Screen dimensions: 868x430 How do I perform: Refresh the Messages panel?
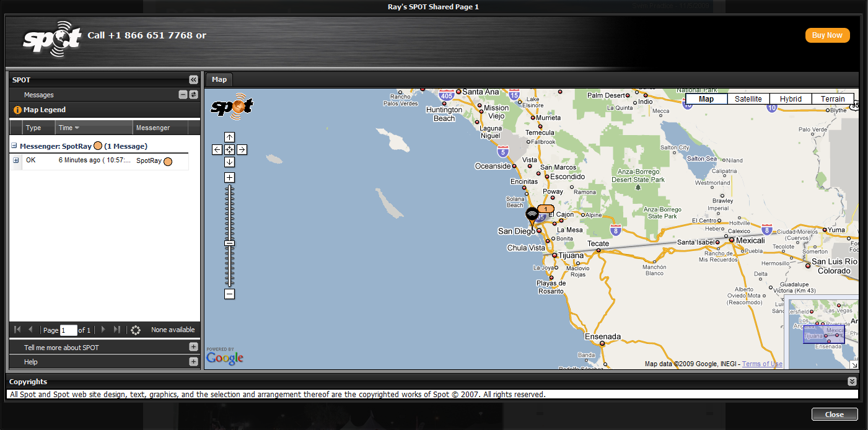193,95
